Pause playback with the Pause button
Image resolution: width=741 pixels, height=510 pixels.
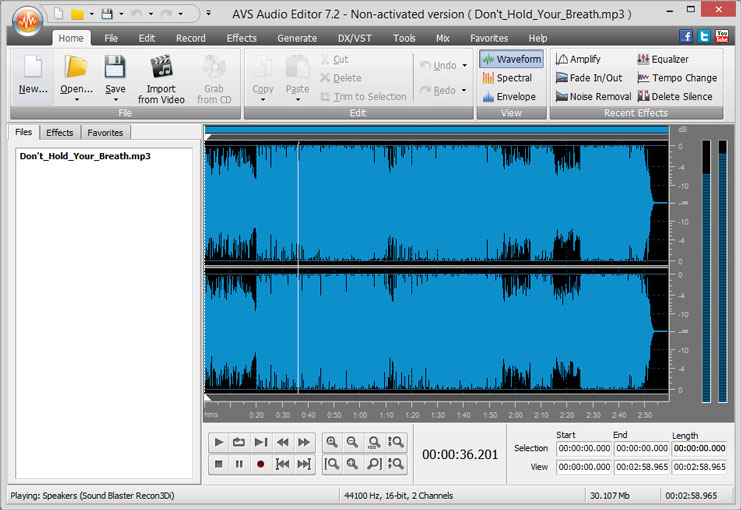pyautogui.click(x=239, y=464)
